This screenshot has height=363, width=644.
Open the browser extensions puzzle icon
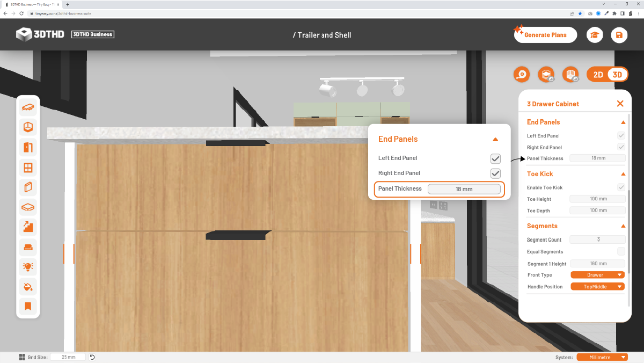(616, 13)
